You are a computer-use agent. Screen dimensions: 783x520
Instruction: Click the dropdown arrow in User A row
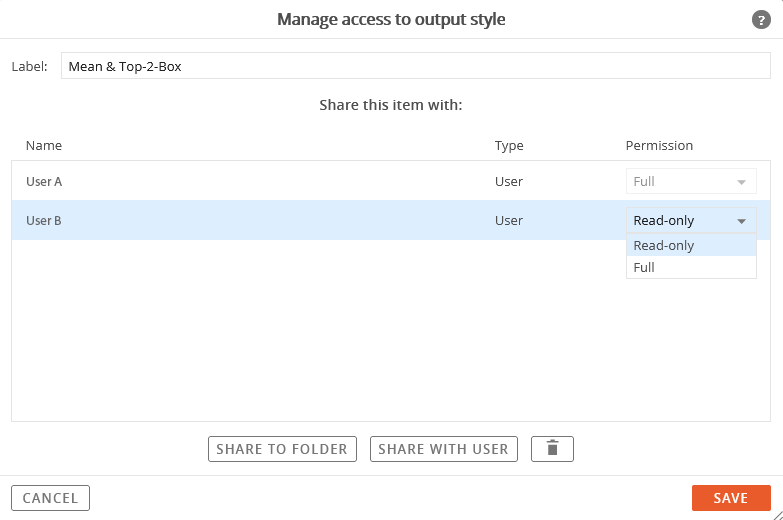click(742, 182)
